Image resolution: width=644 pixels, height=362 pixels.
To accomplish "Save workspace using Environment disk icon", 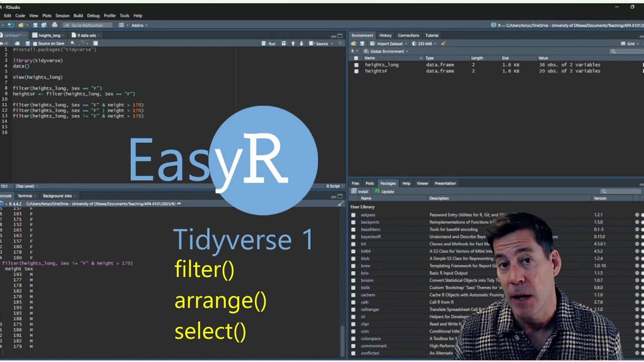I will pos(362,44).
